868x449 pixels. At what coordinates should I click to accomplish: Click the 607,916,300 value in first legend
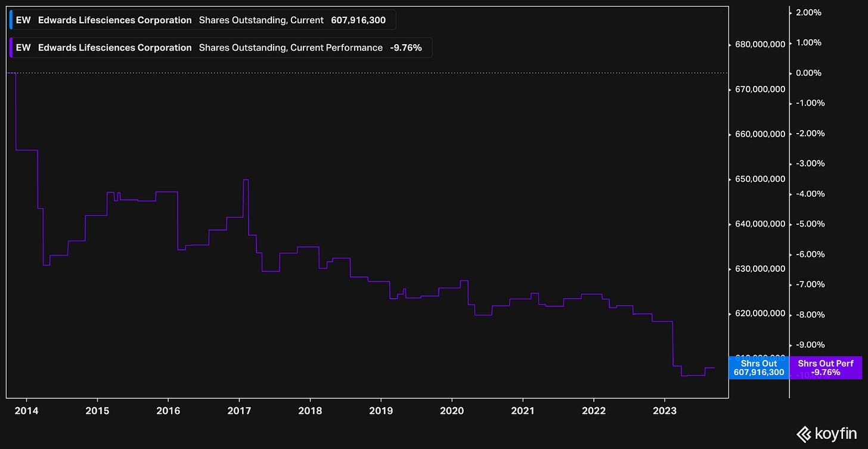[358, 20]
